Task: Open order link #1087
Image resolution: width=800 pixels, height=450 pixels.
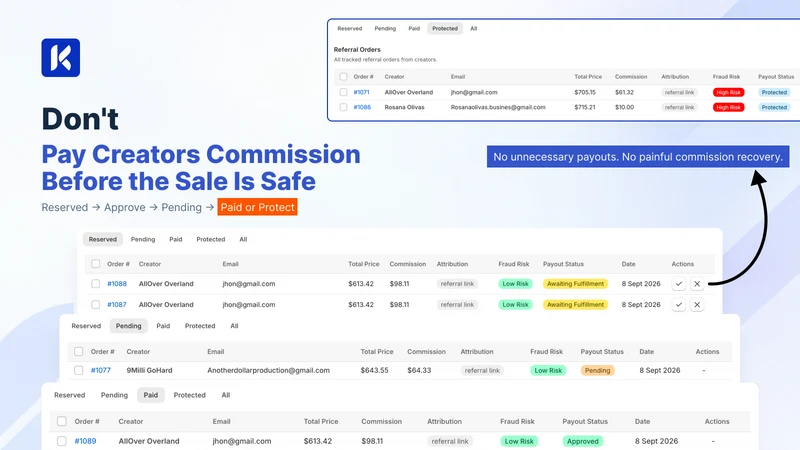Action: click(117, 305)
